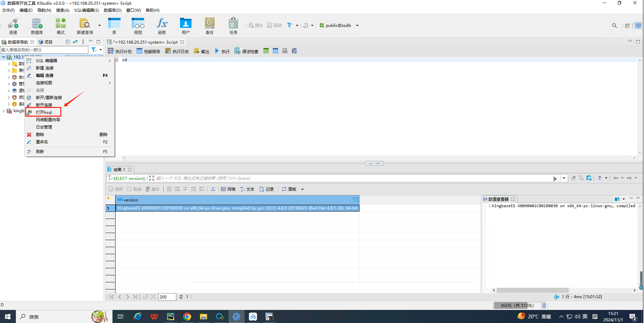Click the 连接 (Connect) toolbar icon

pyautogui.click(x=13, y=26)
